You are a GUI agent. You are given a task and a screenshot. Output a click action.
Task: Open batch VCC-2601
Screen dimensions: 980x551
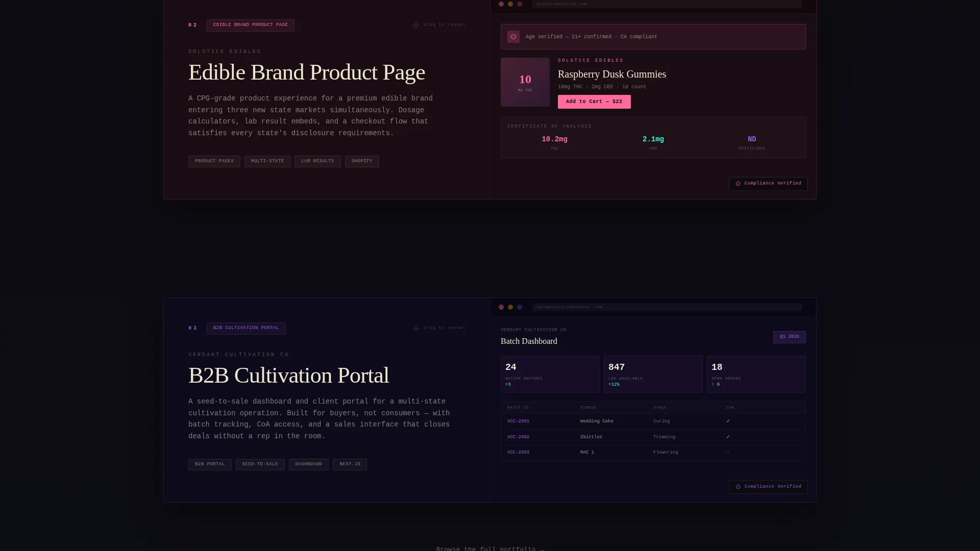point(518,421)
